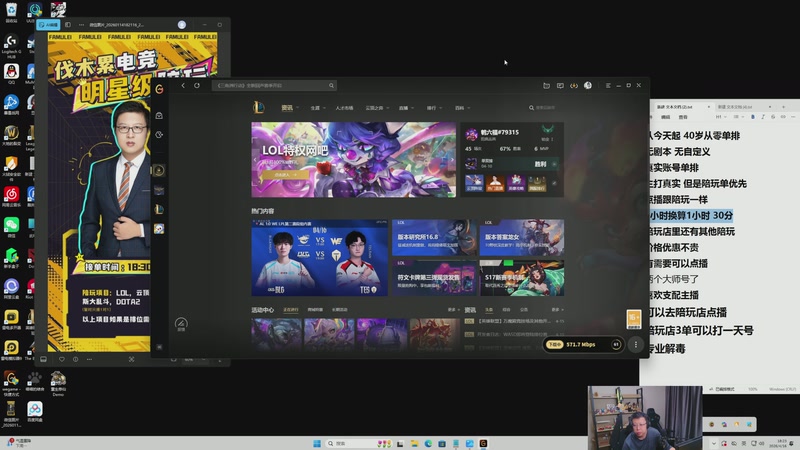The image size is (800, 450).
Task: Open 资讯 dropdown in LoL nav
Action: [290, 108]
